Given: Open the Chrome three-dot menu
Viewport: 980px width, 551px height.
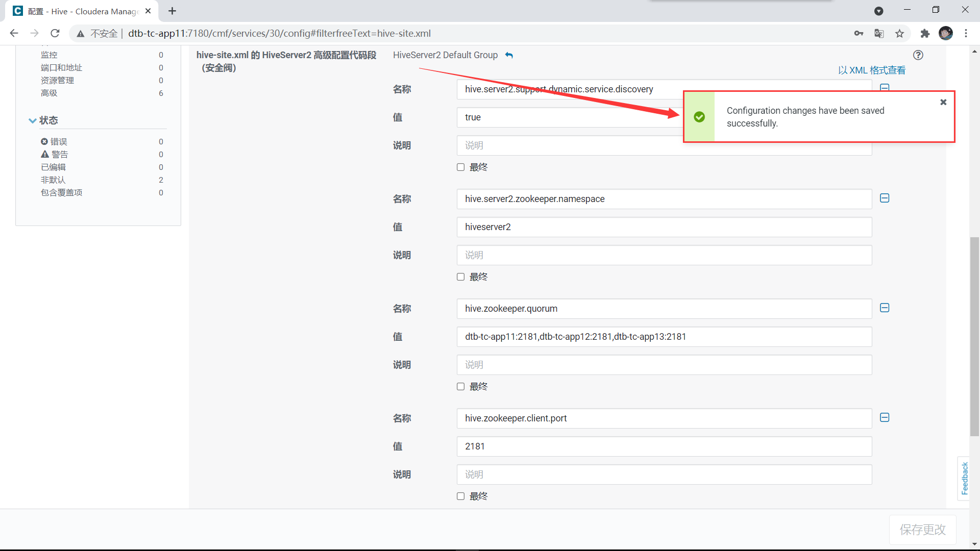Looking at the screenshot, I should click(966, 33).
